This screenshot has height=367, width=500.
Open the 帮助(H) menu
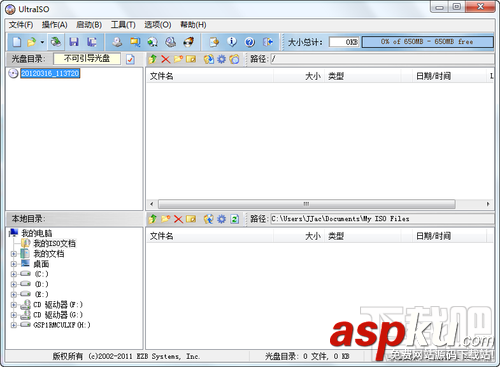click(193, 25)
